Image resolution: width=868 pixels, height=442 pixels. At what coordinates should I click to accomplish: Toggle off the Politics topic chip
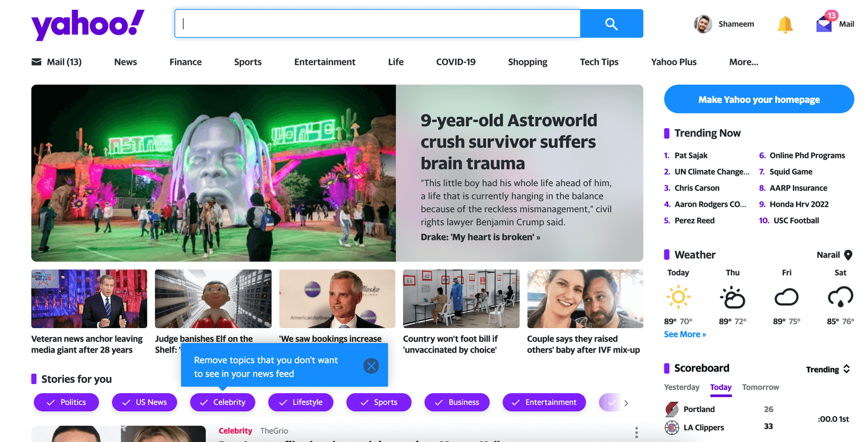click(66, 402)
